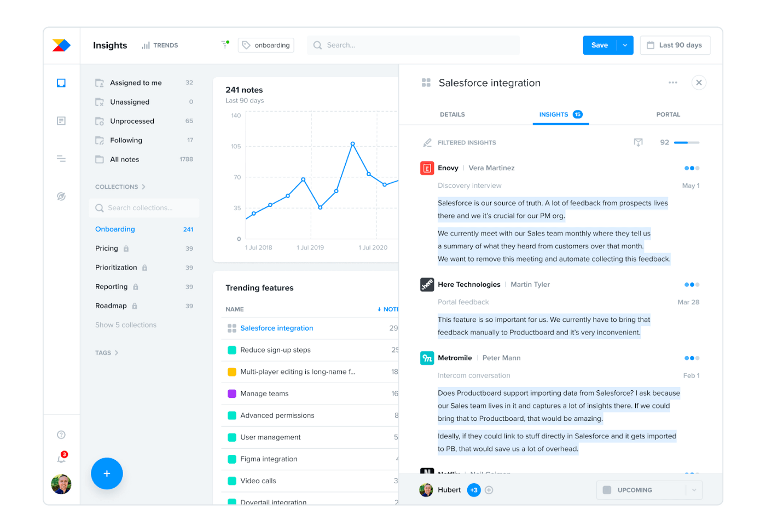Click Show 5 collections

point(126,325)
